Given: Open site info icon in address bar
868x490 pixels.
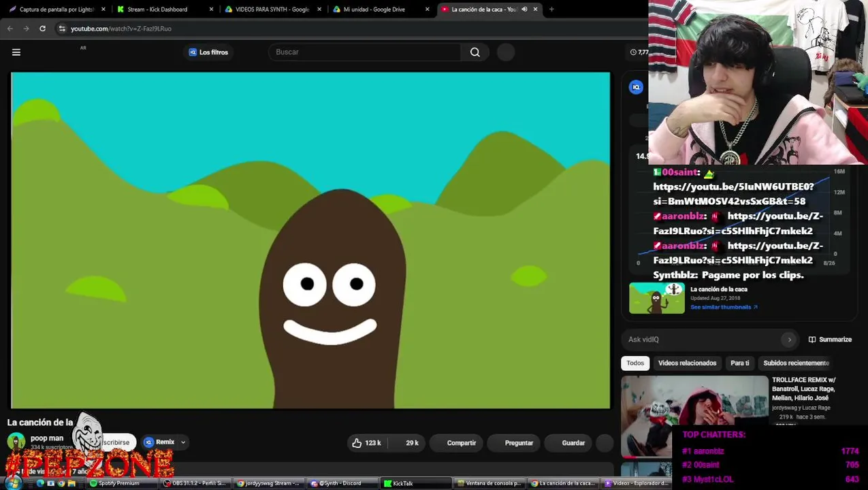Looking at the screenshot, I should [62, 29].
